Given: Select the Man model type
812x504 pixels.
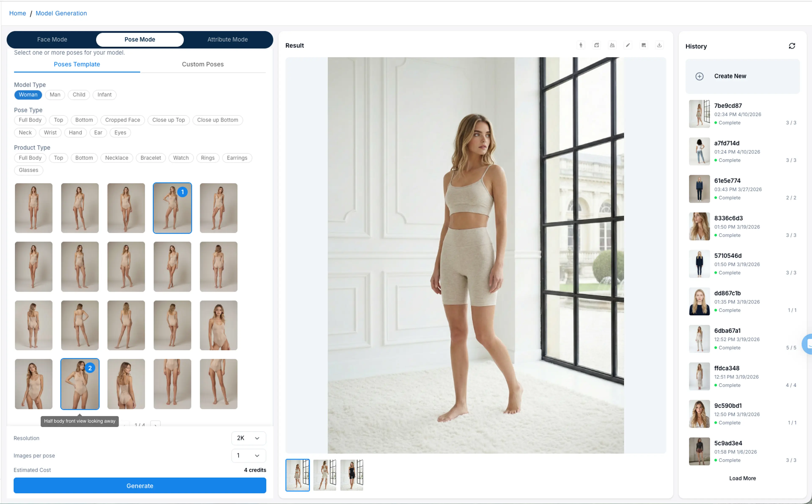Looking at the screenshot, I should tap(55, 95).
